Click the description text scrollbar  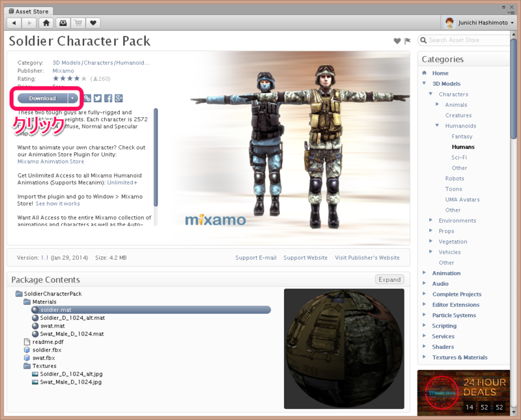(x=156, y=158)
